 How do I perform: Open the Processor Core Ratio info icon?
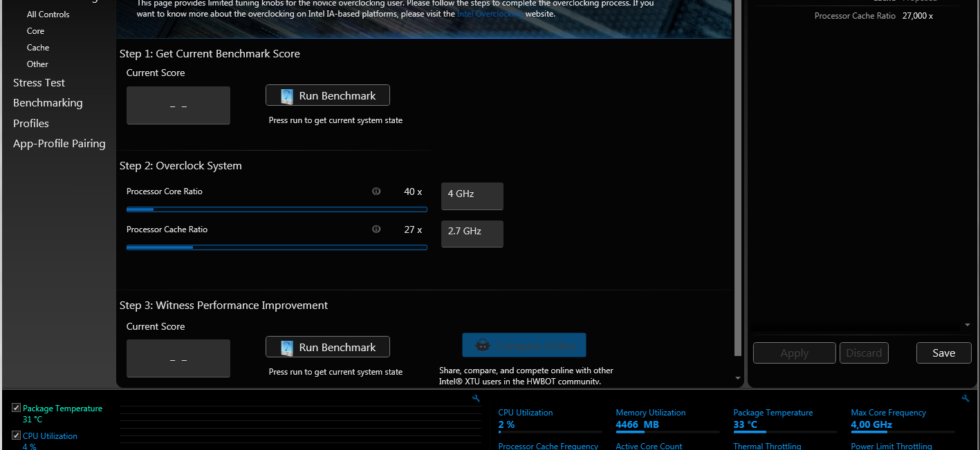(x=376, y=191)
